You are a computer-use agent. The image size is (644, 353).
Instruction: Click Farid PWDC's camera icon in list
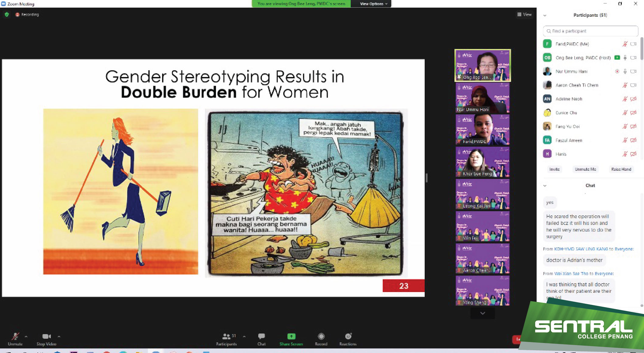(633, 44)
